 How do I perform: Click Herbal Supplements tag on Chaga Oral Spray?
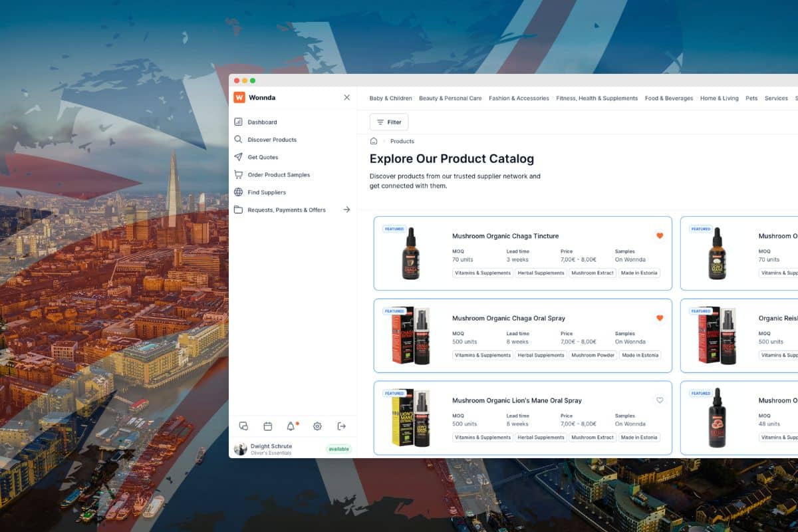point(541,355)
